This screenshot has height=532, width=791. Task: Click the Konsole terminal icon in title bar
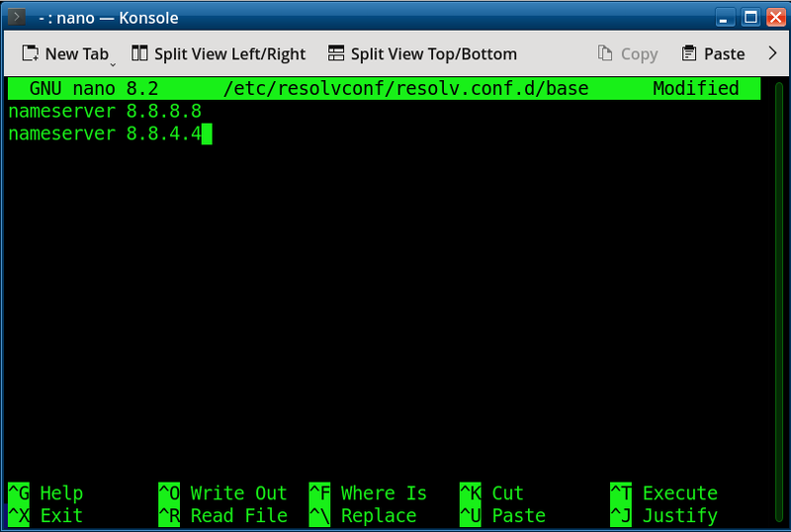tap(17, 17)
